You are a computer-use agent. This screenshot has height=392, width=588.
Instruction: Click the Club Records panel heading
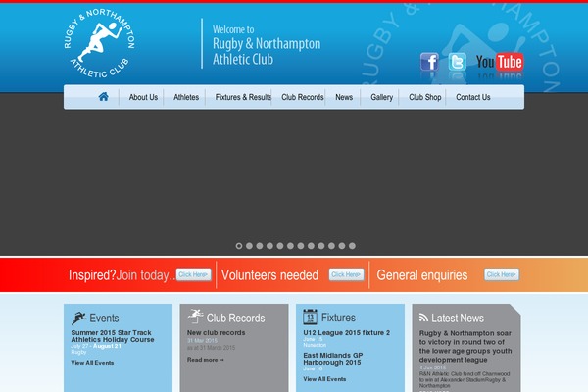click(x=235, y=318)
